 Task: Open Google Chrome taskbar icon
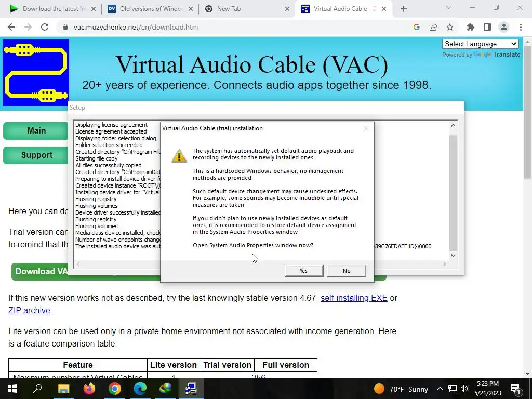click(x=115, y=389)
